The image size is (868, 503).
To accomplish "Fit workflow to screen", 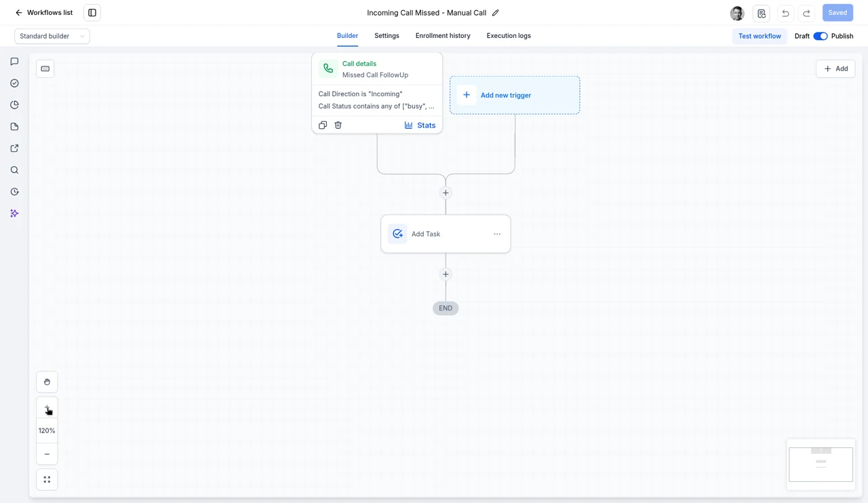I will coord(47,479).
